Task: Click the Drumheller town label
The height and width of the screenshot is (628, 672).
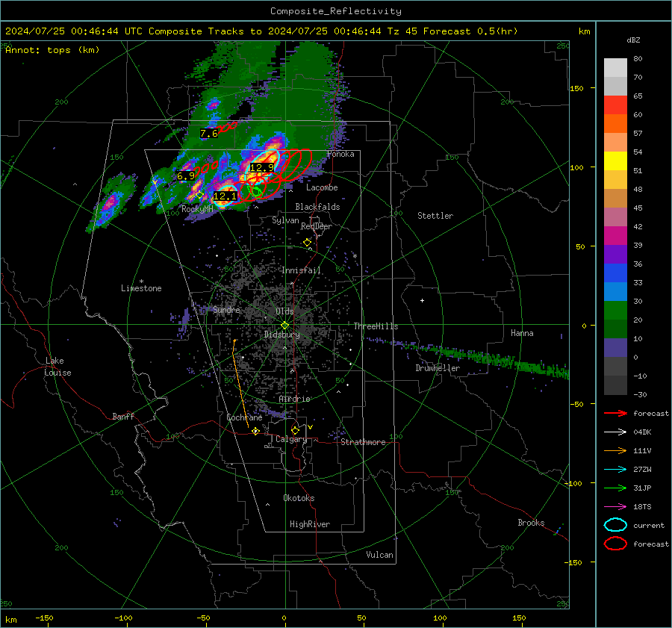Action: [438, 368]
